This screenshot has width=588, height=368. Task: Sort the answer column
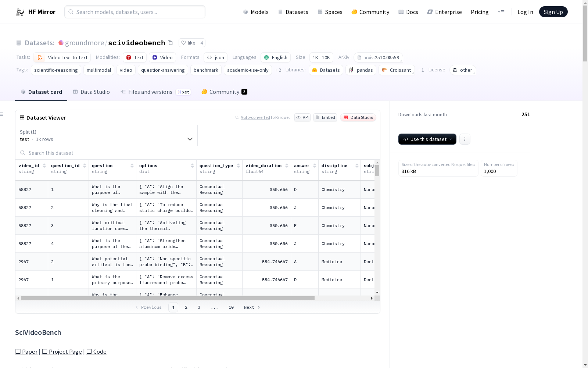click(x=315, y=166)
